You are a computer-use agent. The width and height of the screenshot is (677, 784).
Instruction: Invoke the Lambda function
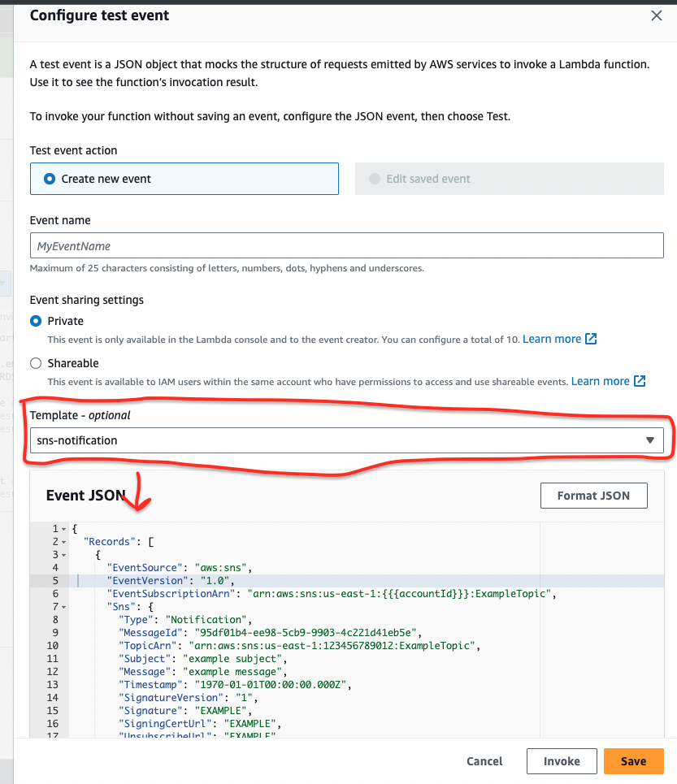pos(562,761)
